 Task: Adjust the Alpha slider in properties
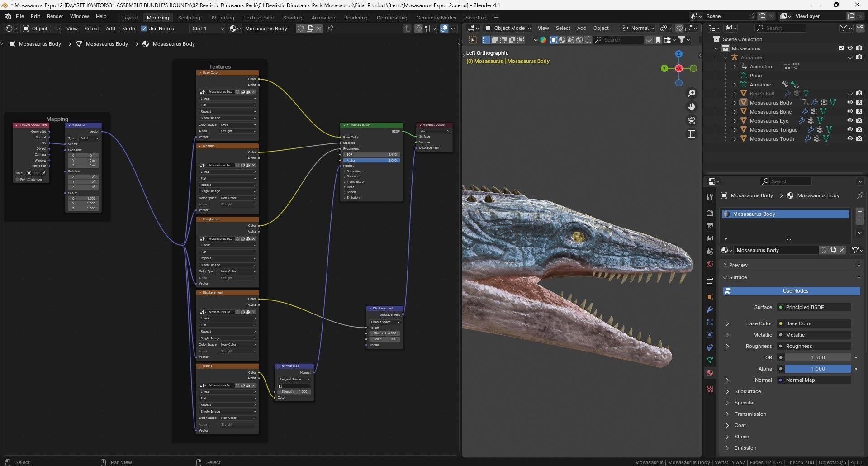tap(818, 369)
